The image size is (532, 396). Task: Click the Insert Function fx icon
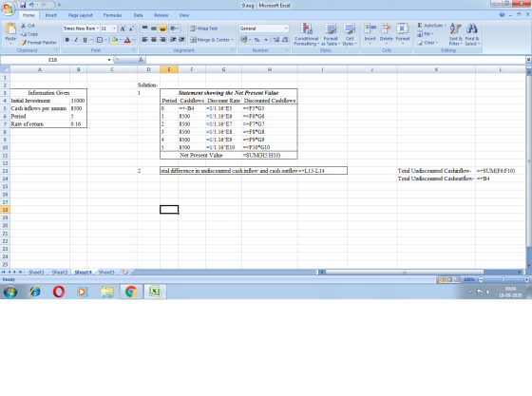(142, 60)
